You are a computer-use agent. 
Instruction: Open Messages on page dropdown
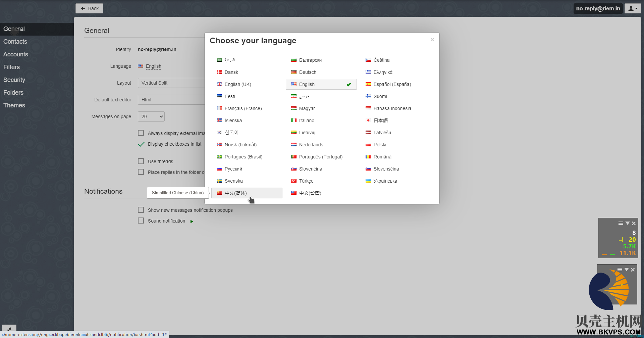(151, 116)
